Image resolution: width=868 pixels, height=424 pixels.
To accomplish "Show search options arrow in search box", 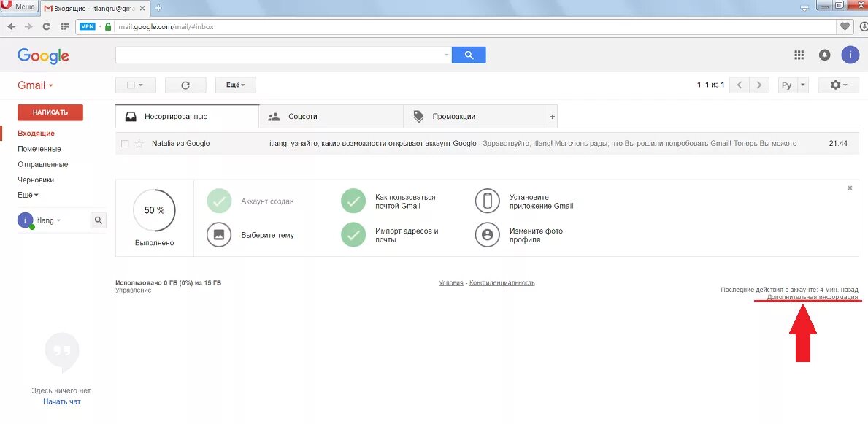I will [x=446, y=55].
